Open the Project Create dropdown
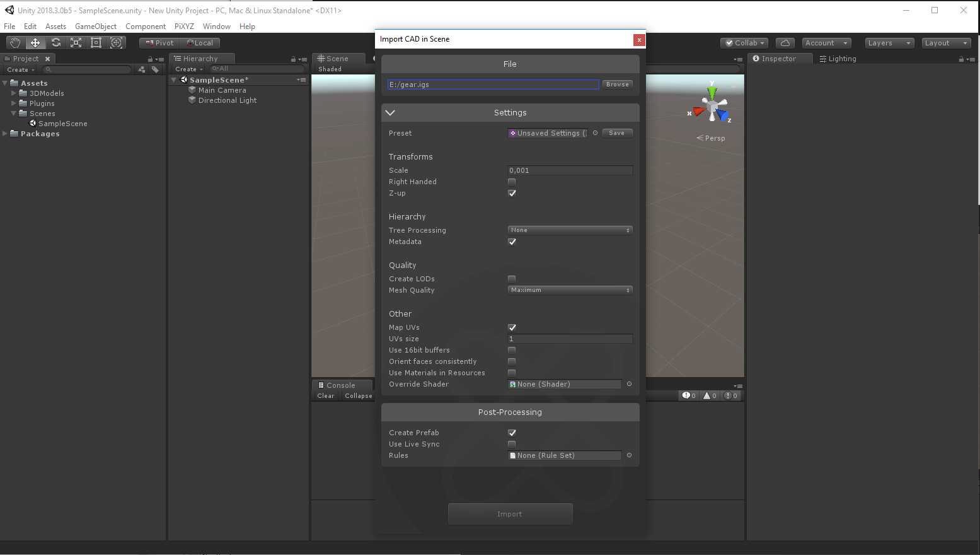 21,69
